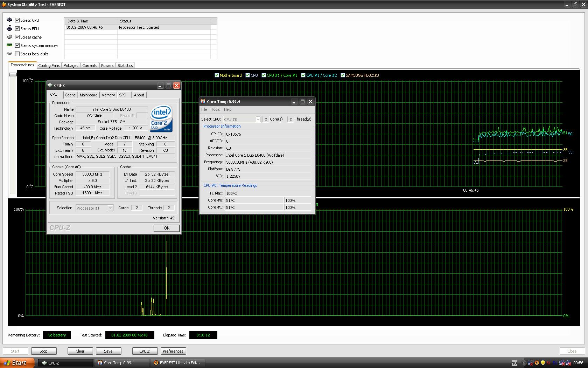Open the File menu in Core Temp

click(204, 109)
